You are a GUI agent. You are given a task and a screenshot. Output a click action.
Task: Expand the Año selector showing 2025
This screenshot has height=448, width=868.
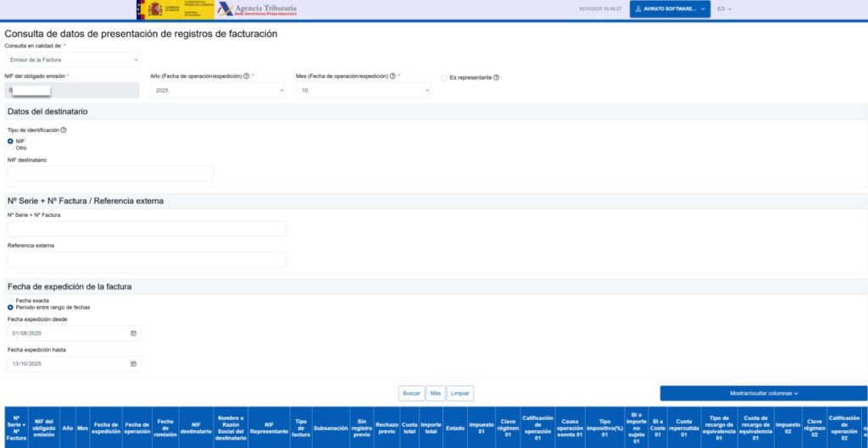coord(217,90)
